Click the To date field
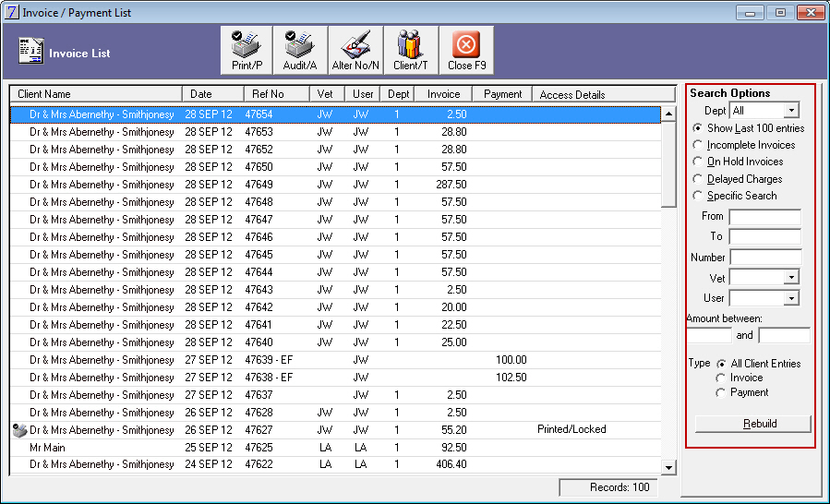830x504 pixels. (764, 236)
